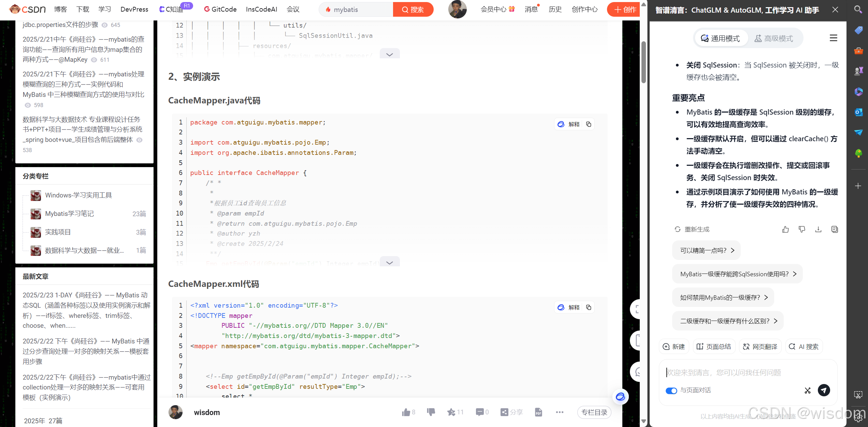Screen dimensions: 868x427
Task: Expand the directory tree code block
Action: [x=389, y=54]
